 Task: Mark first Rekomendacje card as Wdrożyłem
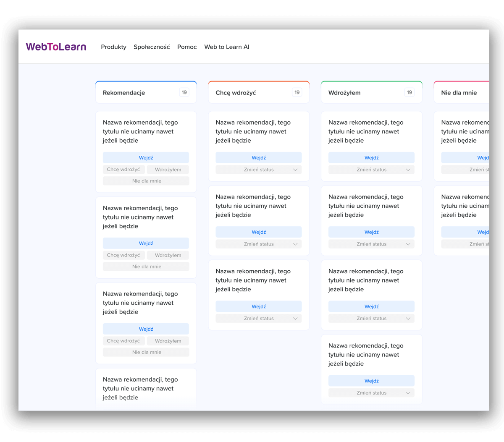point(168,170)
